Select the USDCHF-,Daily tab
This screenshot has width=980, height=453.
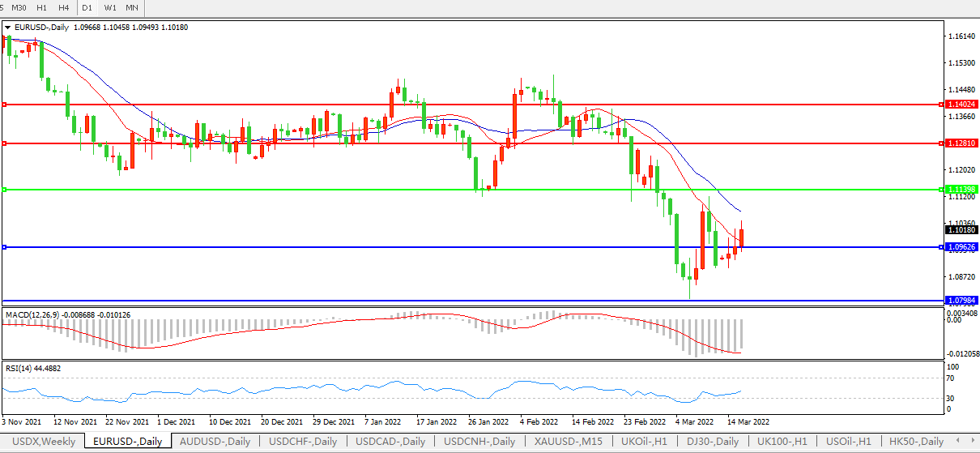click(303, 442)
